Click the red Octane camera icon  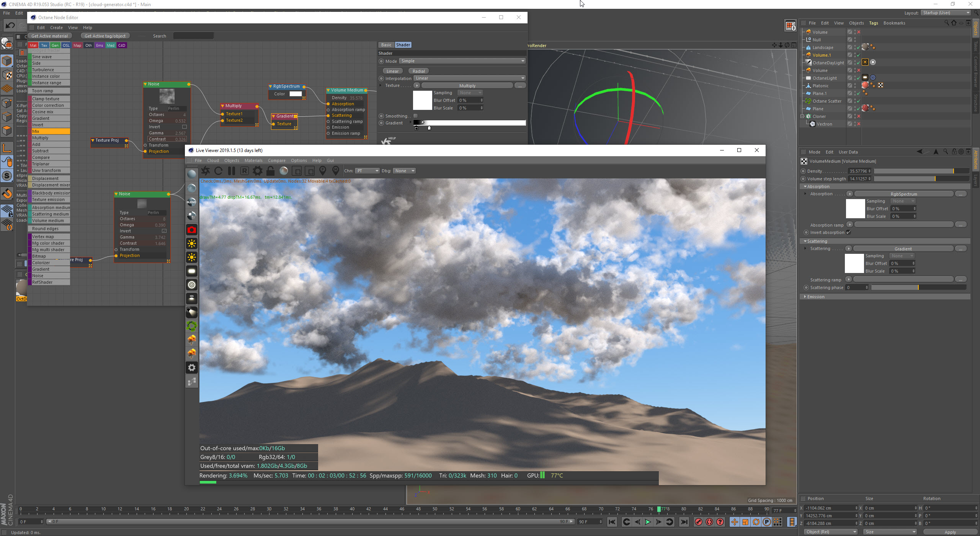(x=192, y=230)
